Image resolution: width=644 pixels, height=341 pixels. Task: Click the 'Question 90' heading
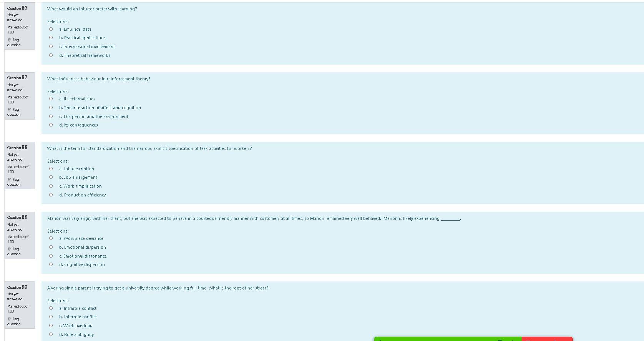[x=17, y=287]
